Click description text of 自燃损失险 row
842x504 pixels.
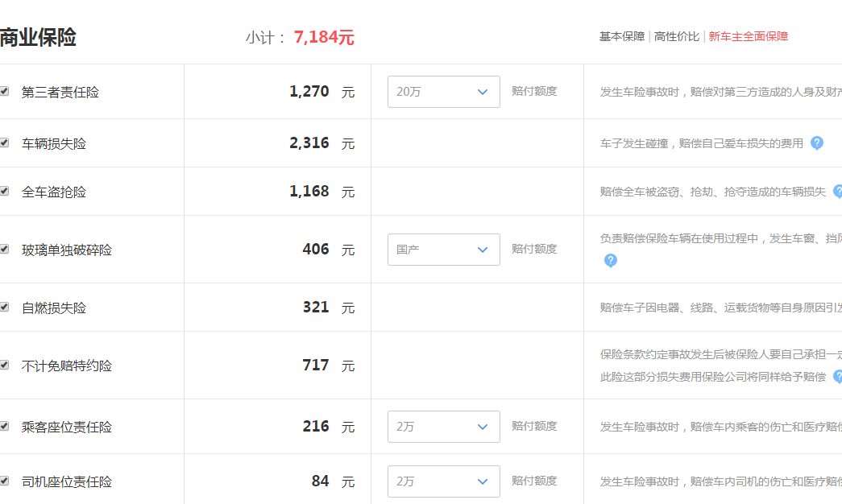pos(720,308)
